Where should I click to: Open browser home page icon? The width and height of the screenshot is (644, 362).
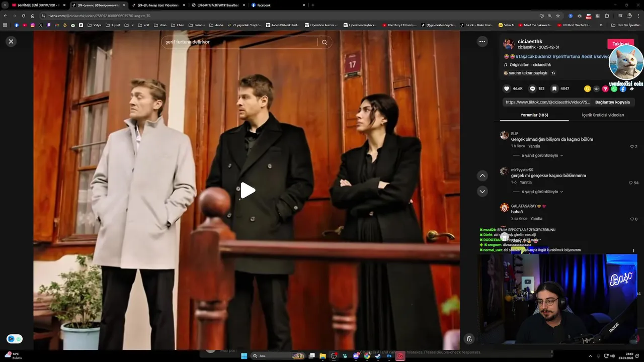(33, 16)
